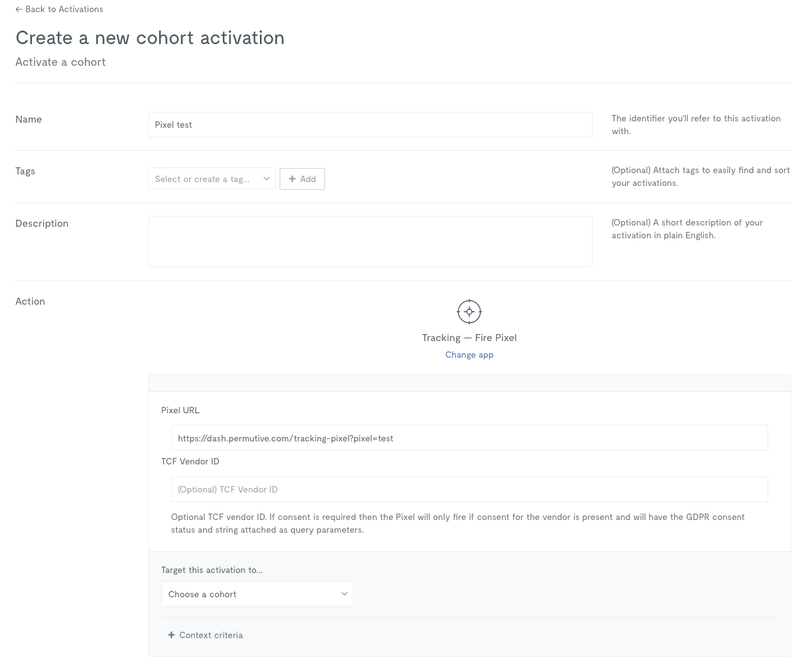Click the back arrow icon near Activations
Screen dimensions: 811x672
tap(19, 10)
